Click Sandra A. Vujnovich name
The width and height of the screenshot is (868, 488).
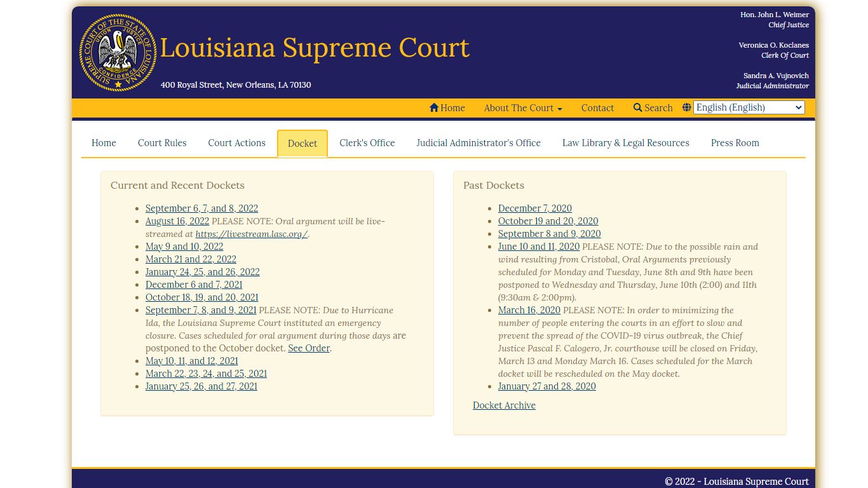click(x=776, y=76)
